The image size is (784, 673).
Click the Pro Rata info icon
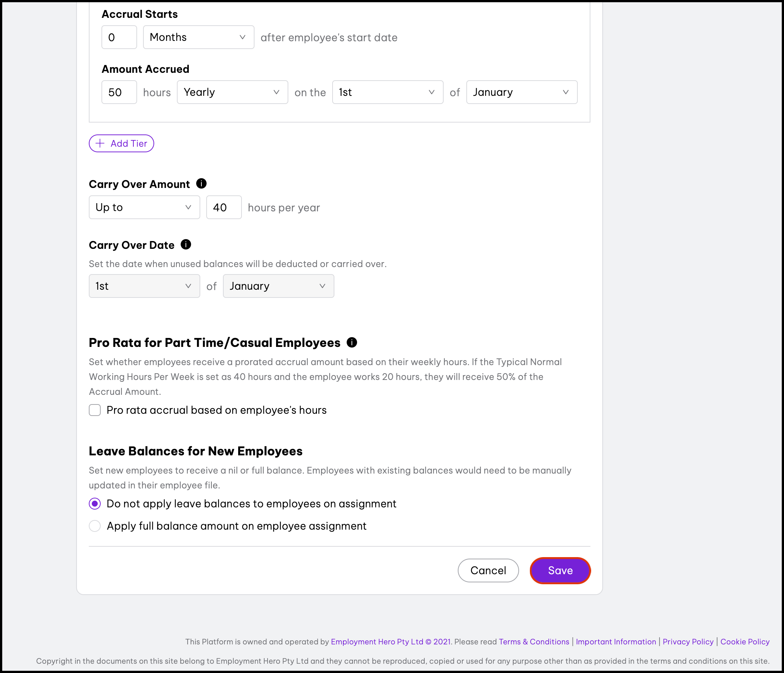tap(352, 342)
